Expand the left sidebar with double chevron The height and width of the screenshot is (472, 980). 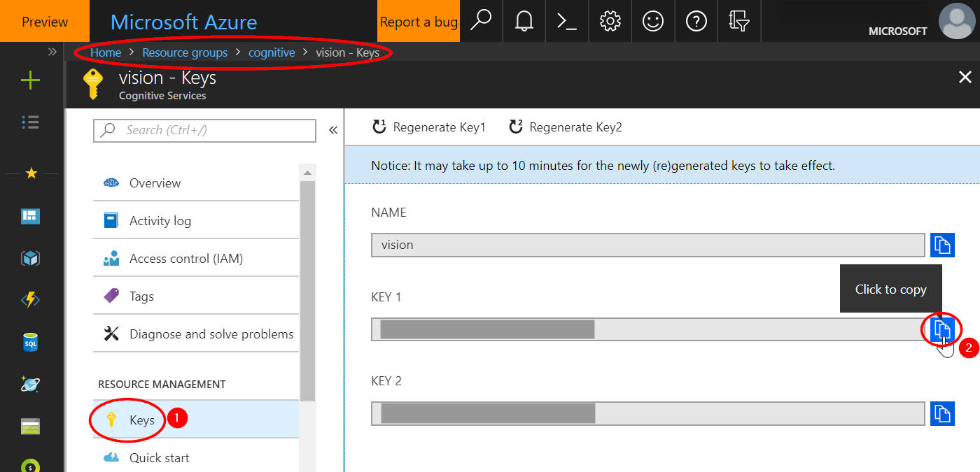pos(52,52)
